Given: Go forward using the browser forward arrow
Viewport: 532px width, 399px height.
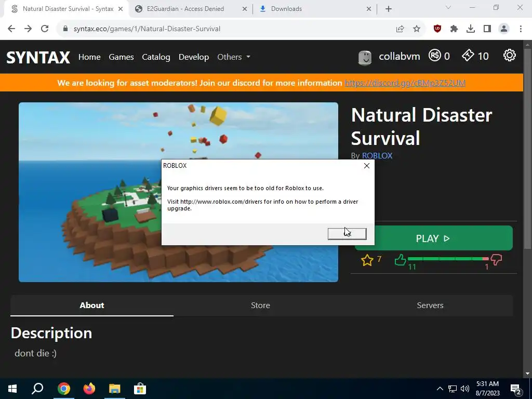Looking at the screenshot, I should pos(28,29).
